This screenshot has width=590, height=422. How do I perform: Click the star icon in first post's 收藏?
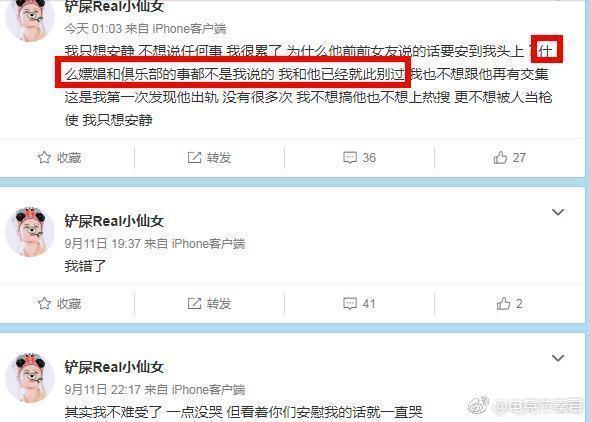click(x=44, y=157)
